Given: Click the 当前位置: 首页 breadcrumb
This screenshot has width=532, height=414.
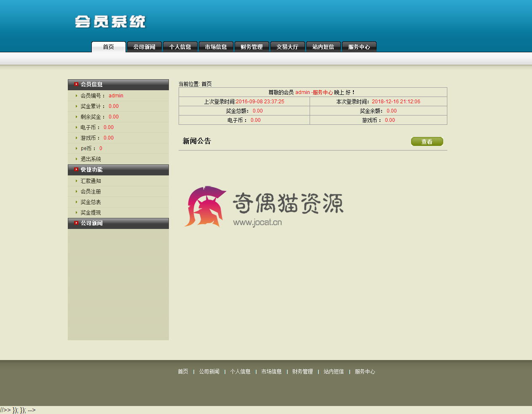Looking at the screenshot, I should (x=195, y=84).
